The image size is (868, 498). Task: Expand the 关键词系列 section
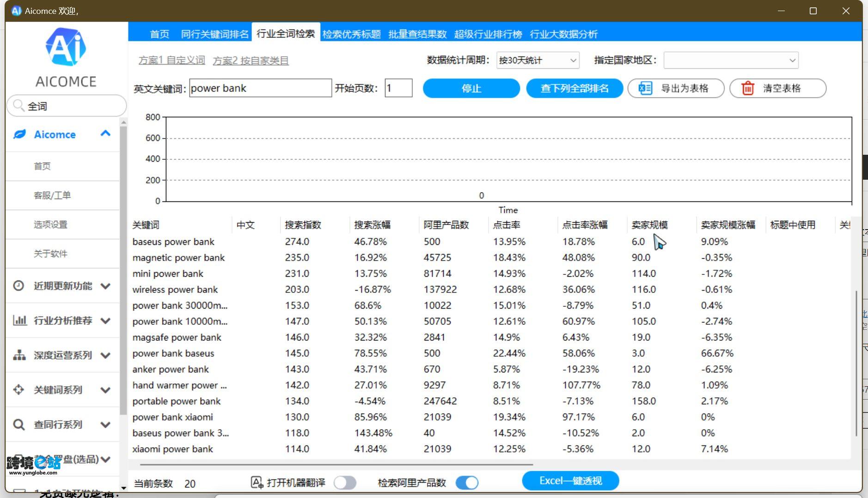pyautogui.click(x=105, y=390)
